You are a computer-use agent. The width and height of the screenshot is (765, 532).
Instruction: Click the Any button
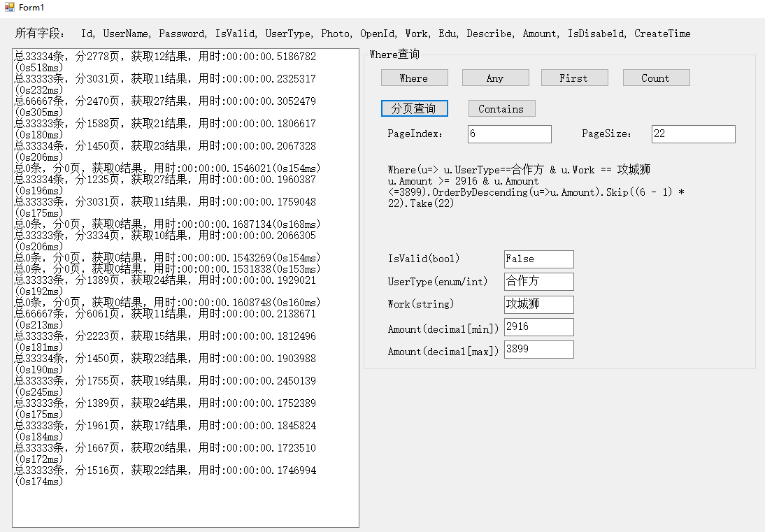coord(495,78)
